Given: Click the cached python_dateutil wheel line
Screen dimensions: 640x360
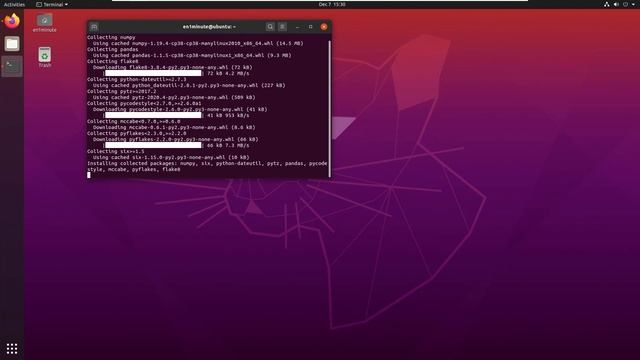Looking at the screenshot, I should [189, 85].
